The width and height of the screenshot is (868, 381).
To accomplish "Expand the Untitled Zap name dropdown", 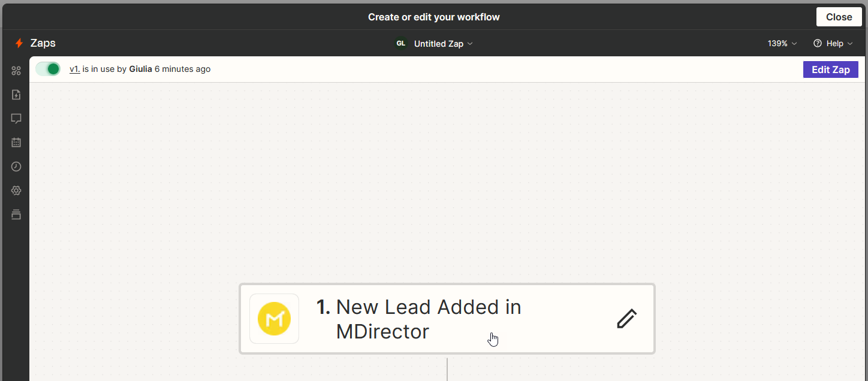I will point(444,44).
